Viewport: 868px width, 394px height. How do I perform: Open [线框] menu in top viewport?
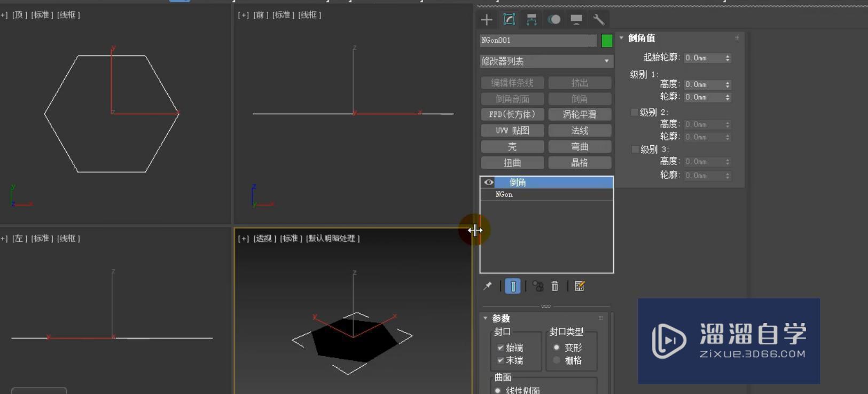click(68, 15)
